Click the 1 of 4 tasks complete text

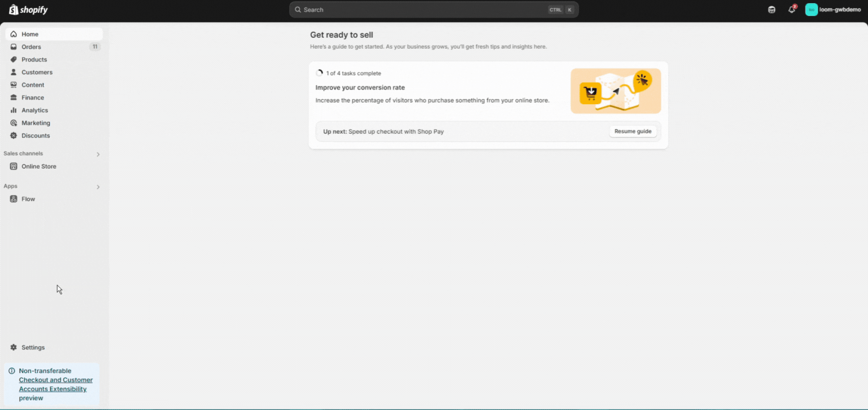pos(353,73)
